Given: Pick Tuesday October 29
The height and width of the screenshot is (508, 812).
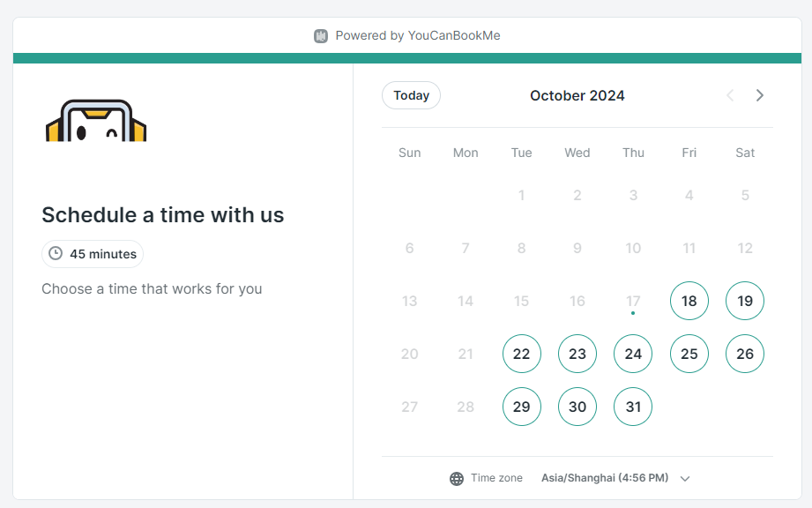Looking at the screenshot, I should 522,407.
